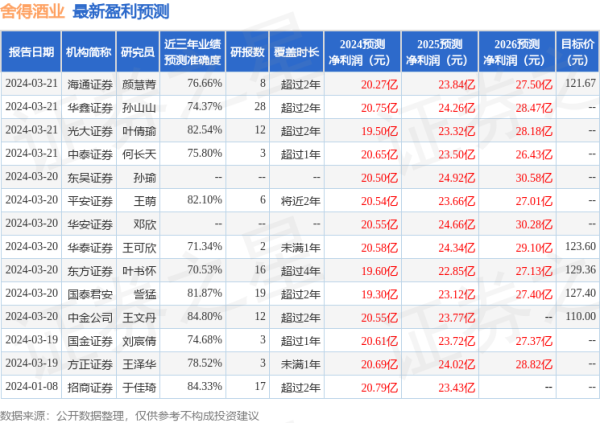Click analyst name 孙山山
600x423 pixels.
pos(139,108)
